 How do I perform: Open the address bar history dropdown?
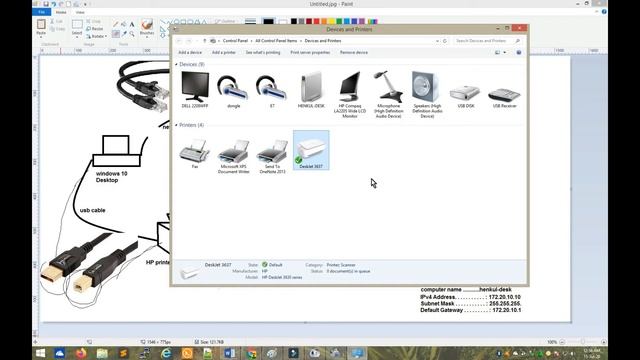click(438, 41)
